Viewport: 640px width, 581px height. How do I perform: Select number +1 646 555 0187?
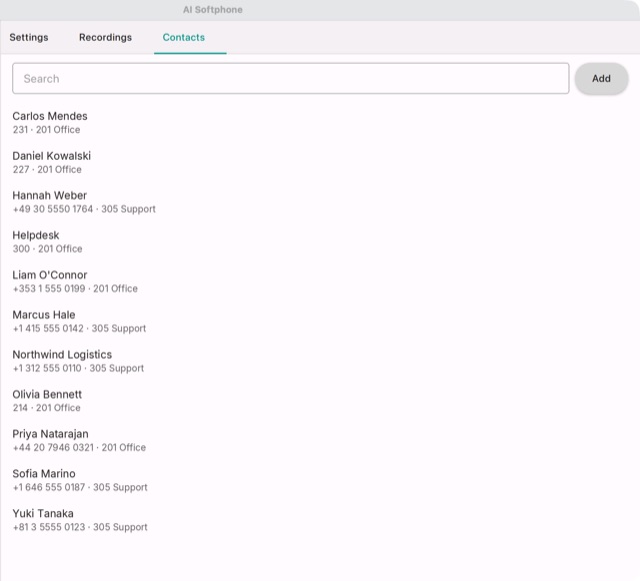point(49,487)
